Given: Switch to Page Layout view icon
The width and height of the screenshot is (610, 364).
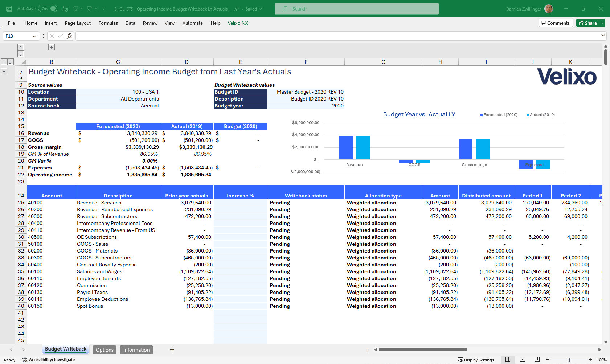Looking at the screenshot, I should 523,360.
